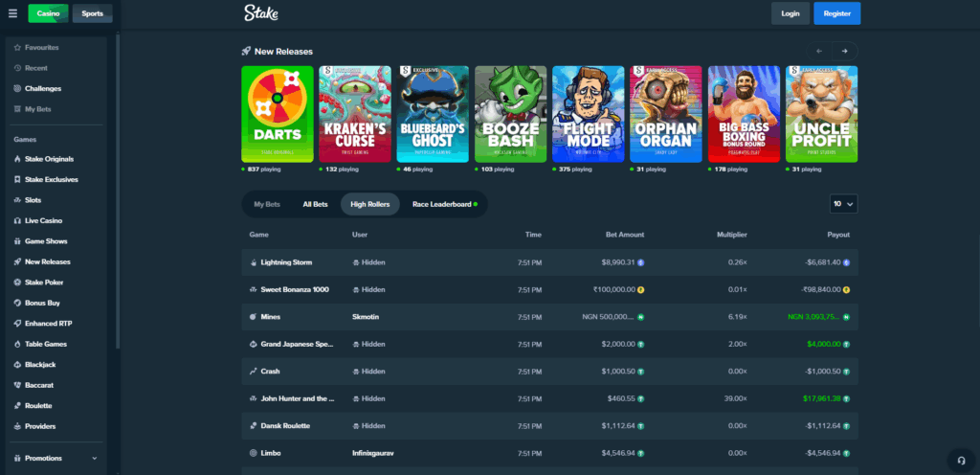
Task: Click the Login button
Action: pos(791,13)
